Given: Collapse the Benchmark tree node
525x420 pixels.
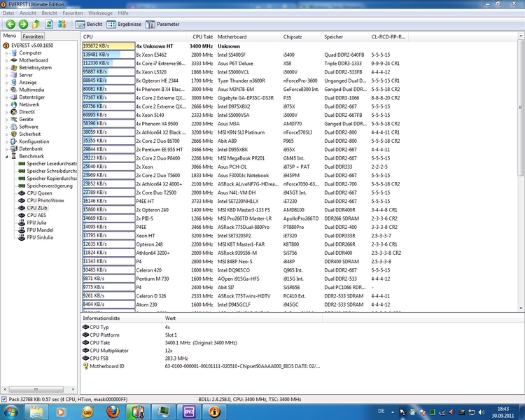Looking at the screenshot, I should coord(6,156).
